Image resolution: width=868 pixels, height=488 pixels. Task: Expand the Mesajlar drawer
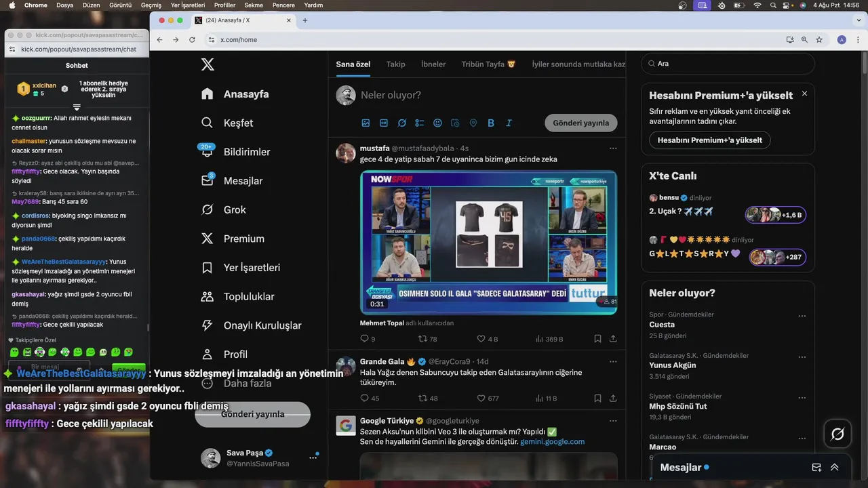[x=835, y=468]
